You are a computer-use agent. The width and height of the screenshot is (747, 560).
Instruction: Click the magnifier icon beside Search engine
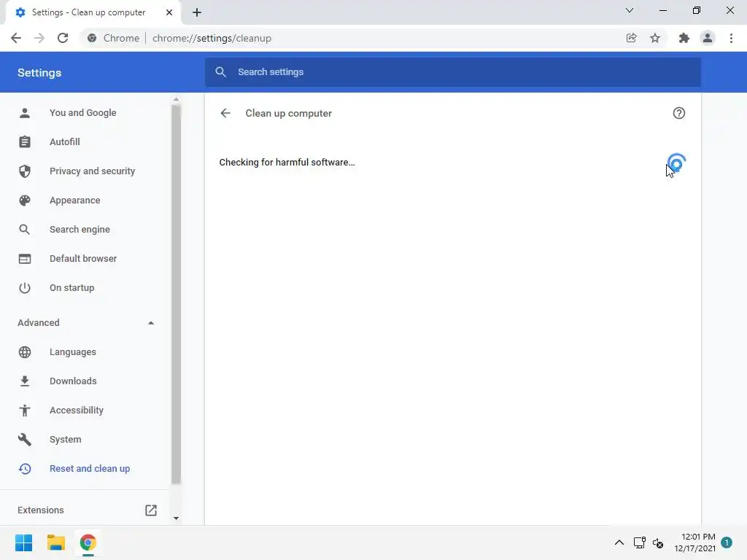25,230
